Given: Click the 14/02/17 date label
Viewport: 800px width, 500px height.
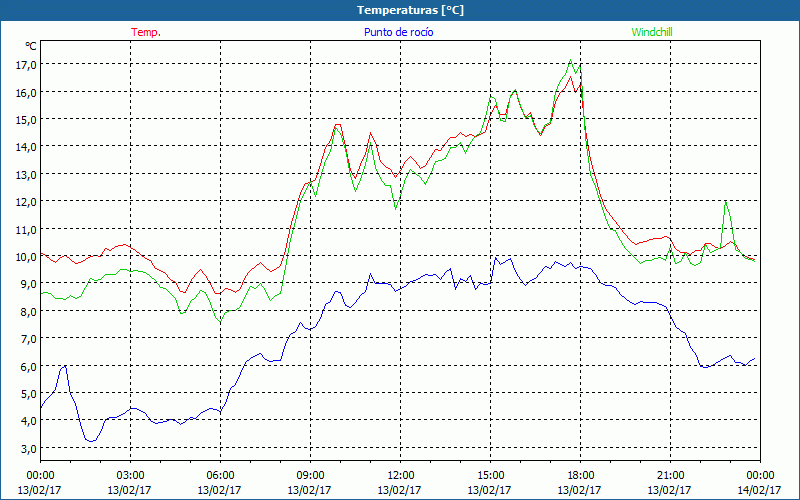Looking at the screenshot, I should click(x=760, y=490).
